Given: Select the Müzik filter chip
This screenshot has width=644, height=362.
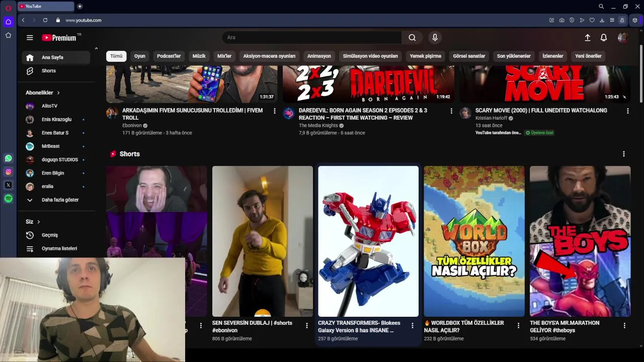Looking at the screenshot, I should (199, 56).
